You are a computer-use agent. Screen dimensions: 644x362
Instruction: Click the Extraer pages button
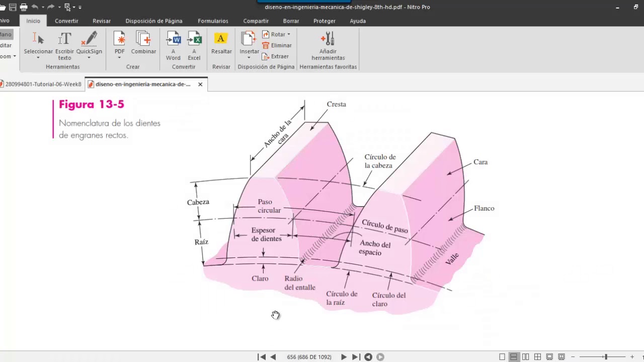coord(275,56)
